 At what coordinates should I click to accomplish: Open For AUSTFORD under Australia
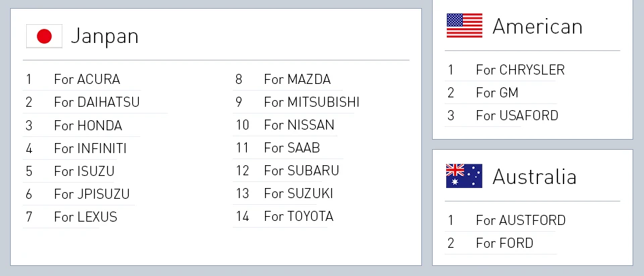click(x=521, y=220)
